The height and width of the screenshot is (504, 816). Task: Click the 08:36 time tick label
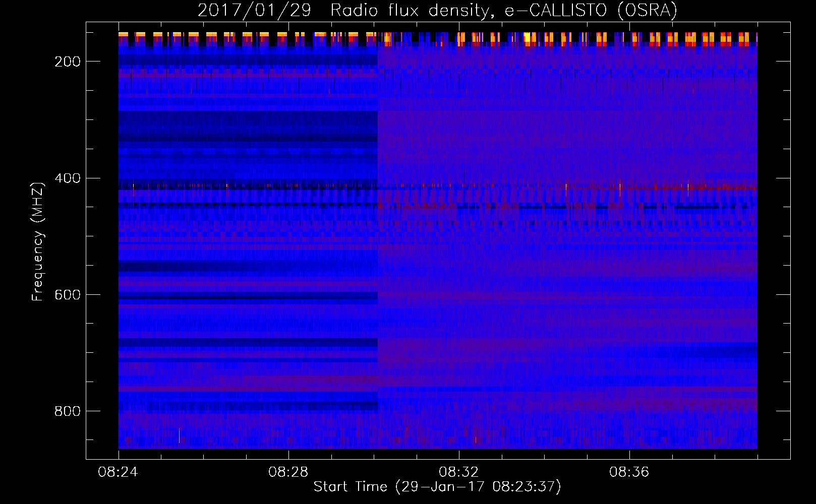629,472
